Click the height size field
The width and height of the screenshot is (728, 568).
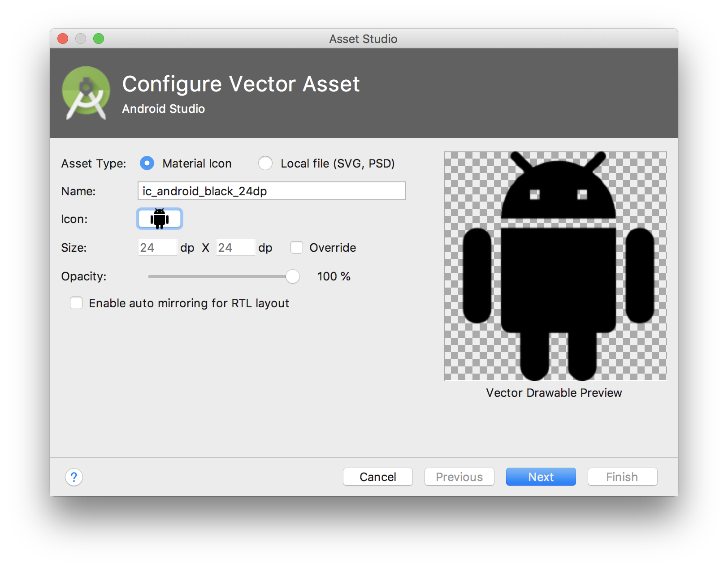pos(235,248)
